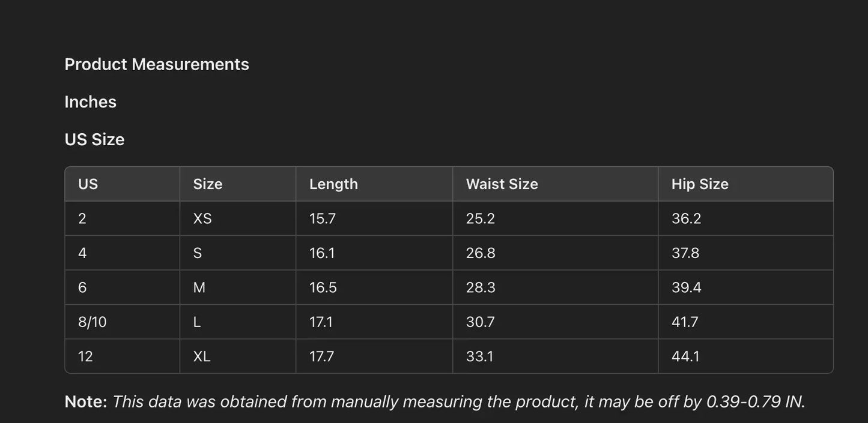Select the 33.1 waist size value
The width and height of the screenshot is (868, 423).
pyautogui.click(x=479, y=356)
